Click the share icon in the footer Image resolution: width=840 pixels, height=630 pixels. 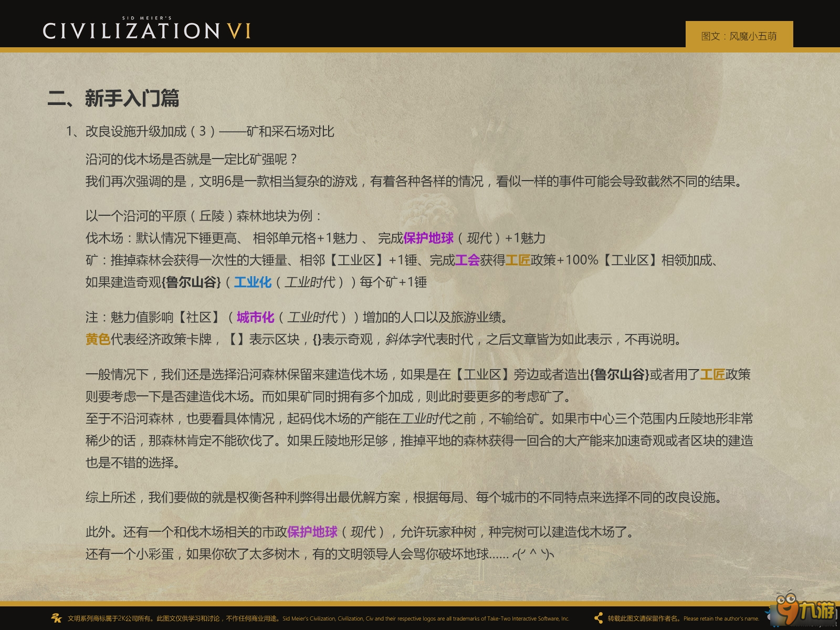598,618
